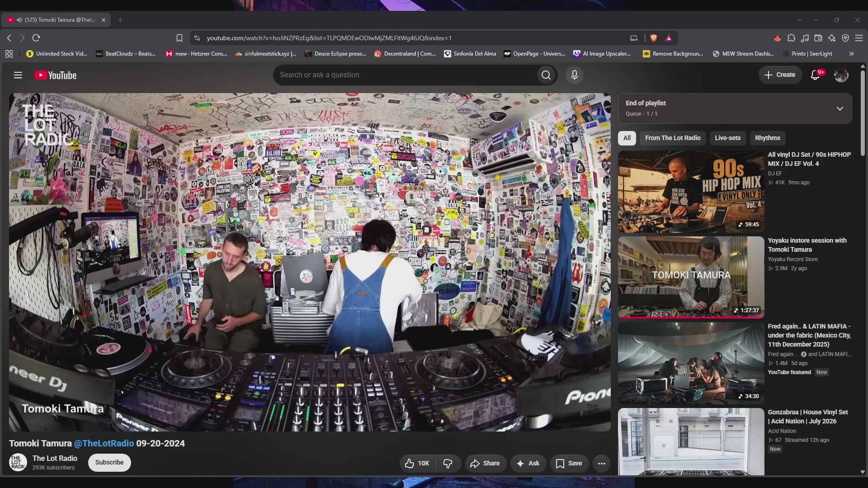868x488 pixels.
Task: Open the browser extensions puzzle icon
Action: 791,38
